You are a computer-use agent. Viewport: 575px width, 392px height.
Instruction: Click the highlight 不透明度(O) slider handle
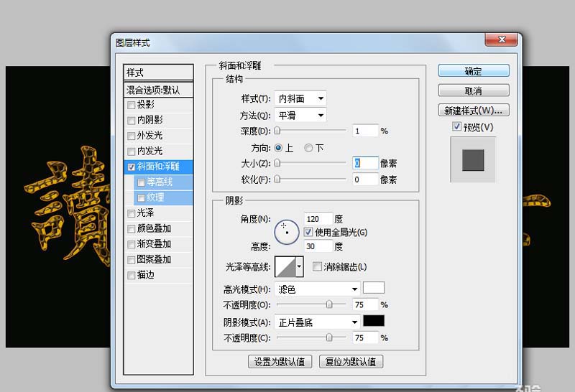pos(329,304)
